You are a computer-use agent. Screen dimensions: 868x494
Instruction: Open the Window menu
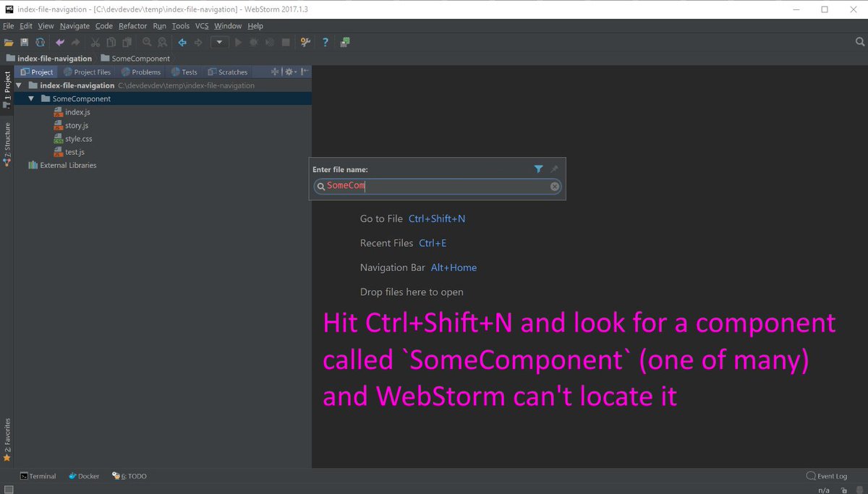click(x=228, y=26)
